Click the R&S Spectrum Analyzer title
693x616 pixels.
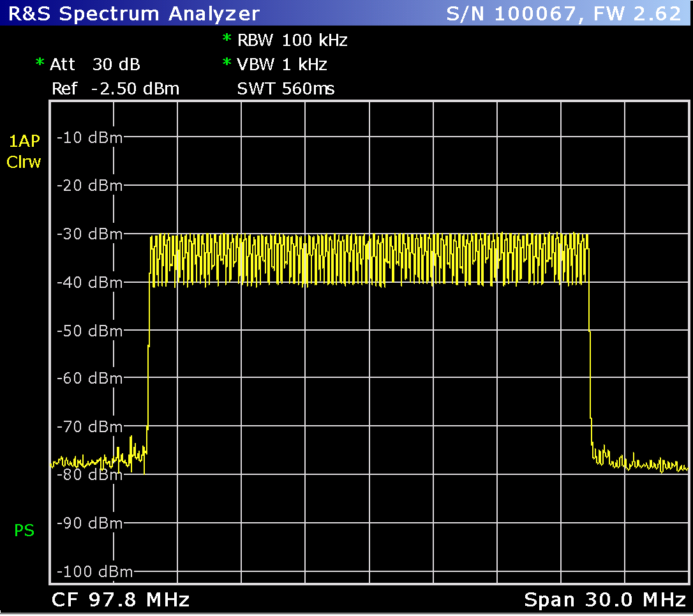pyautogui.click(x=134, y=13)
